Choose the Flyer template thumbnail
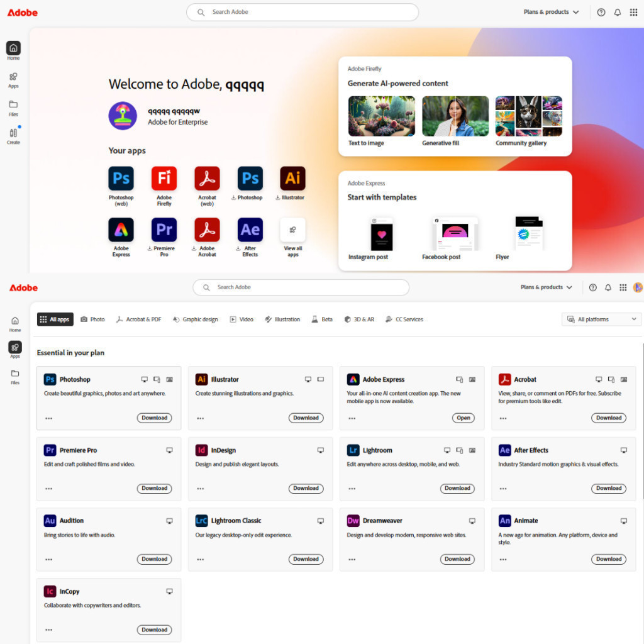This screenshot has height=644, width=644. [528, 233]
